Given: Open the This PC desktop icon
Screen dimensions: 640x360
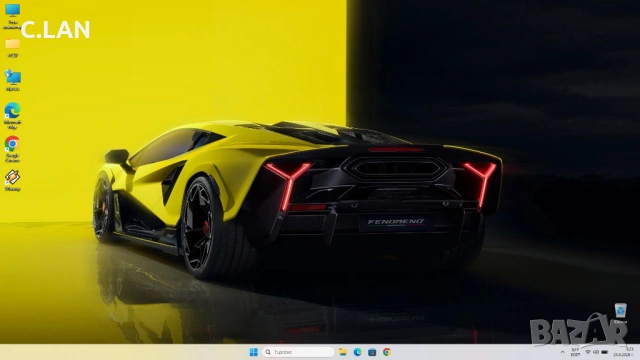Looking at the screenshot, I should [x=12, y=16].
